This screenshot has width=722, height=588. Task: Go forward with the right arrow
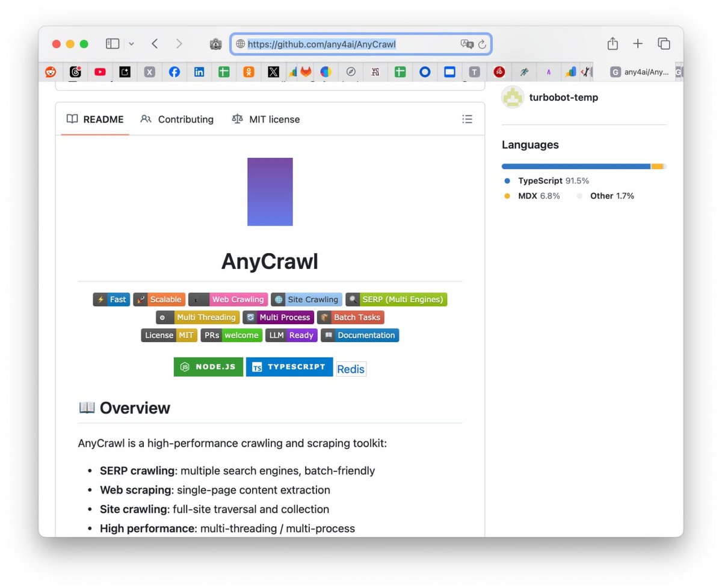179,44
